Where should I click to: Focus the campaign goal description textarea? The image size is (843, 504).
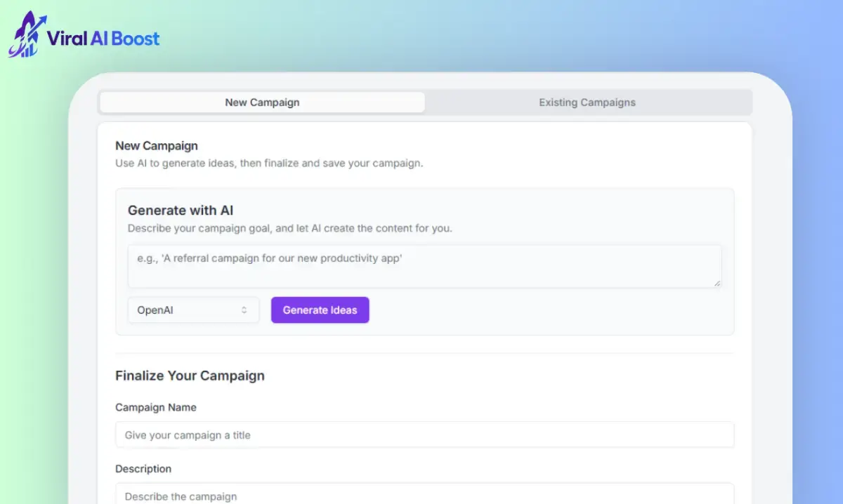point(424,266)
